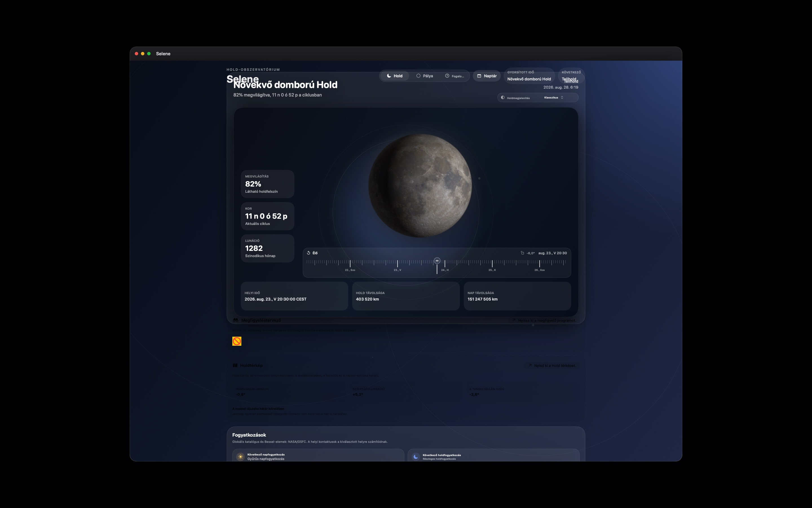This screenshot has height=508, width=812.
Task: Open the 'Nyissa ki a megfigyelő programot.' link
Action: point(544,321)
